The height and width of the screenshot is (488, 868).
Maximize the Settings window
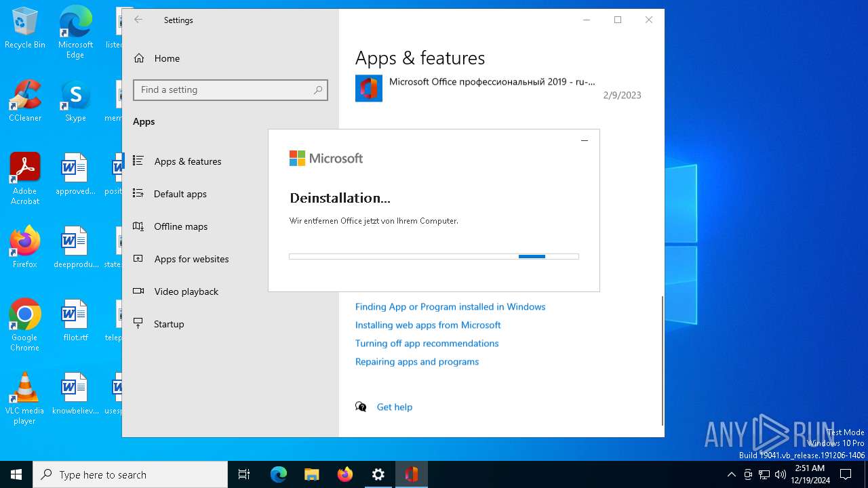618,20
